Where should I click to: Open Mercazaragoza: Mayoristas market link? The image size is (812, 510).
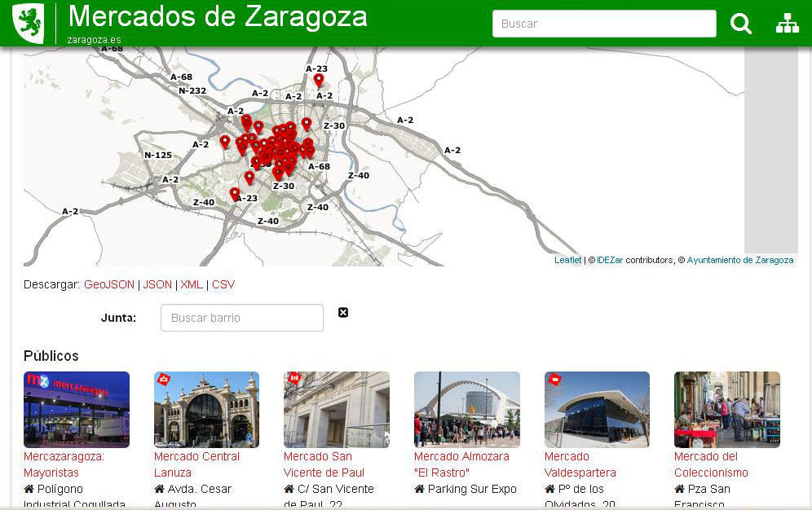tap(64, 464)
